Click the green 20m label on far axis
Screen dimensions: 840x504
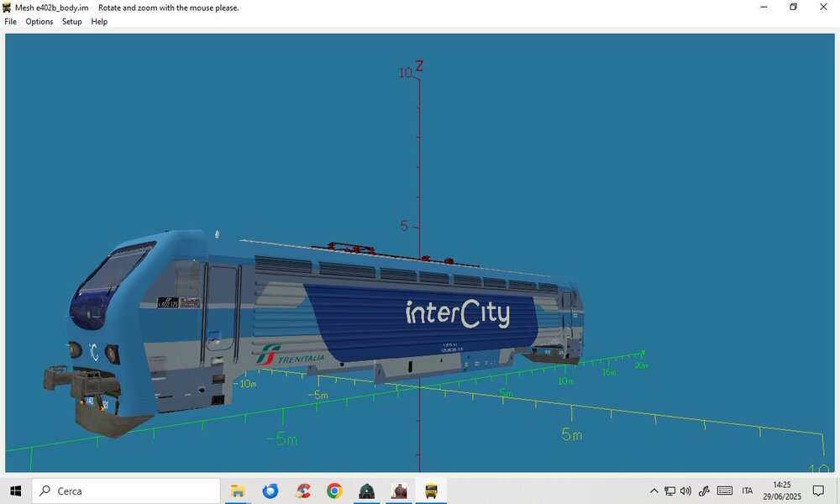[641, 365]
